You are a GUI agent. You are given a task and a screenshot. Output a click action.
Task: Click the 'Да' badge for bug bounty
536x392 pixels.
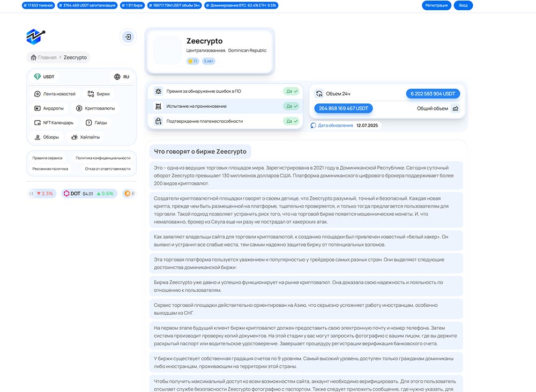pos(292,91)
